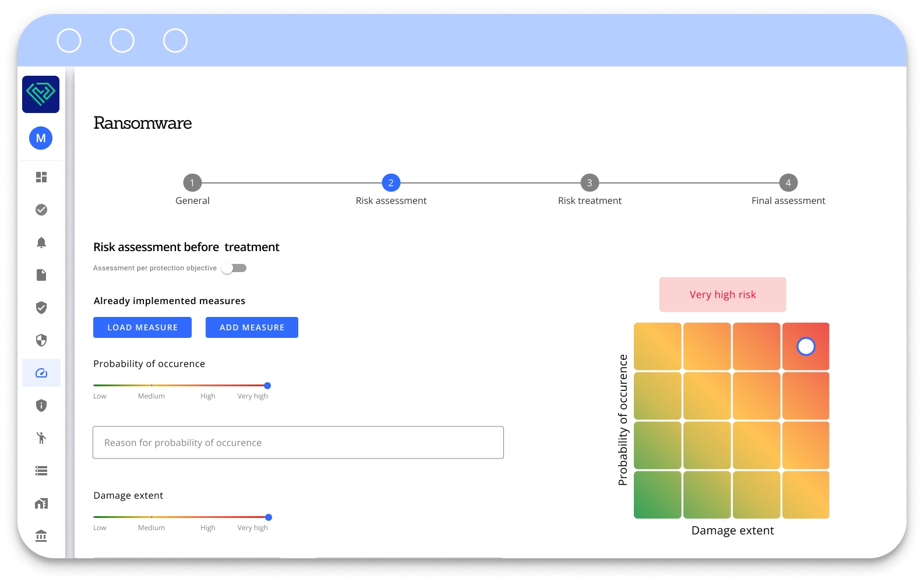The width and height of the screenshot is (924, 582).
Task: Select the bottom-left green risk matrix cell
Action: click(658, 495)
